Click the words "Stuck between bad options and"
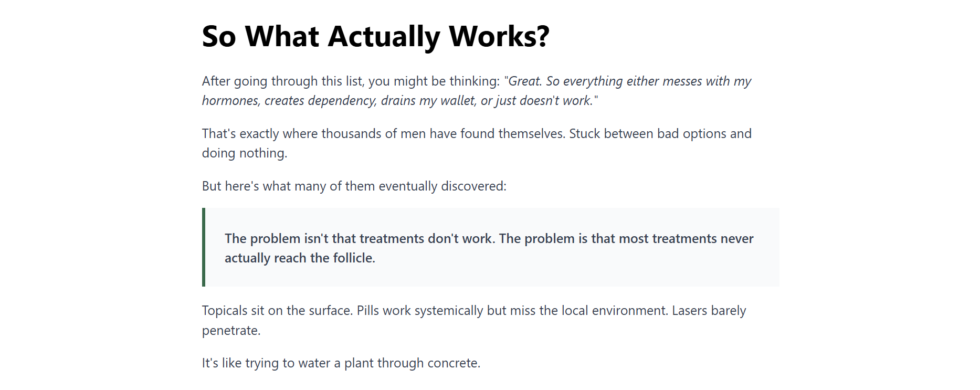 [660, 134]
